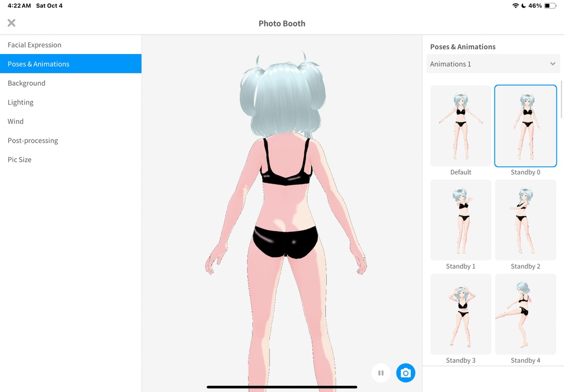
Task: Apply the Standby 1 animation
Action: 461,220
